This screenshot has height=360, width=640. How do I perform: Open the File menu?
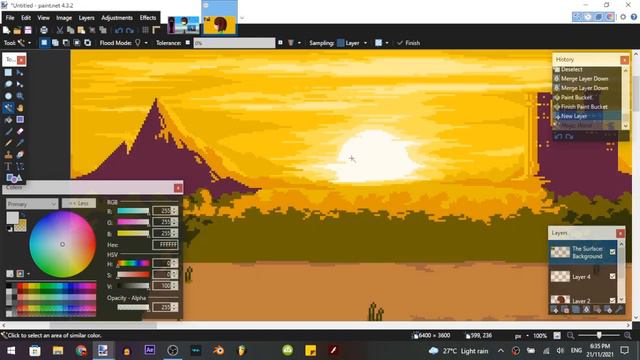click(10, 18)
